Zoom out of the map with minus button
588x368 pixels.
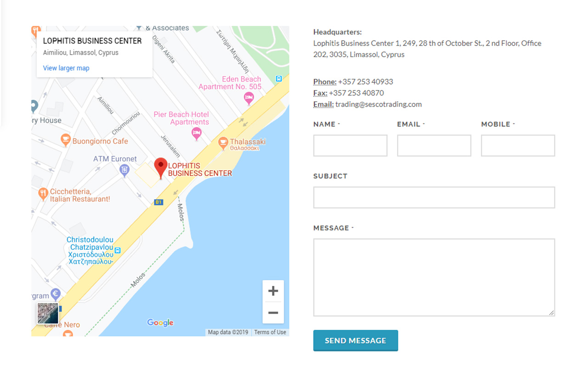point(273,313)
